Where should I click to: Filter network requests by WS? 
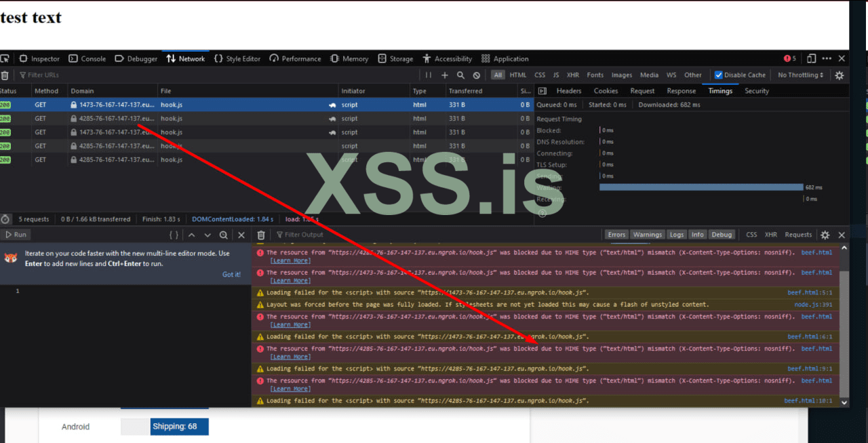[671, 75]
